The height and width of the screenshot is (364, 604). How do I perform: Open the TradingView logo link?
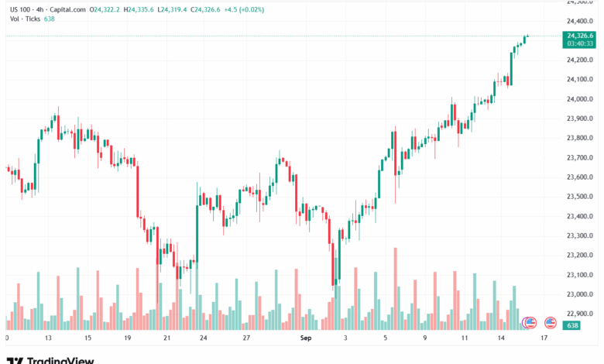tap(51, 359)
